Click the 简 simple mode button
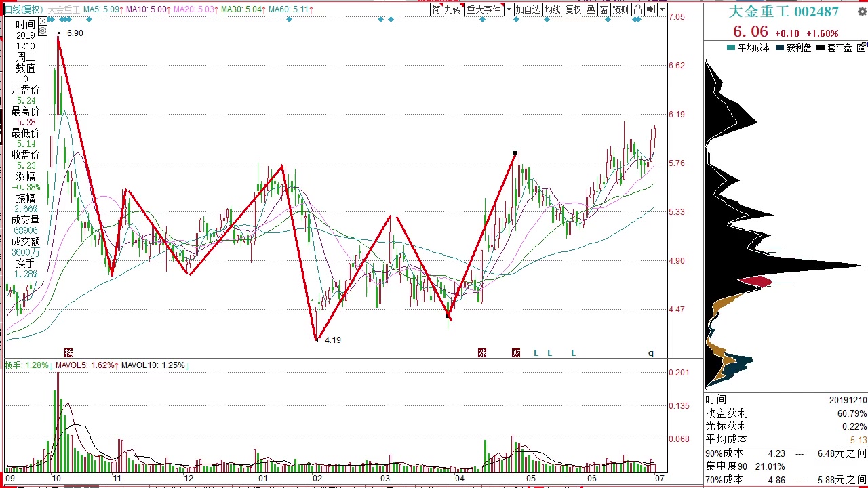 point(436,9)
